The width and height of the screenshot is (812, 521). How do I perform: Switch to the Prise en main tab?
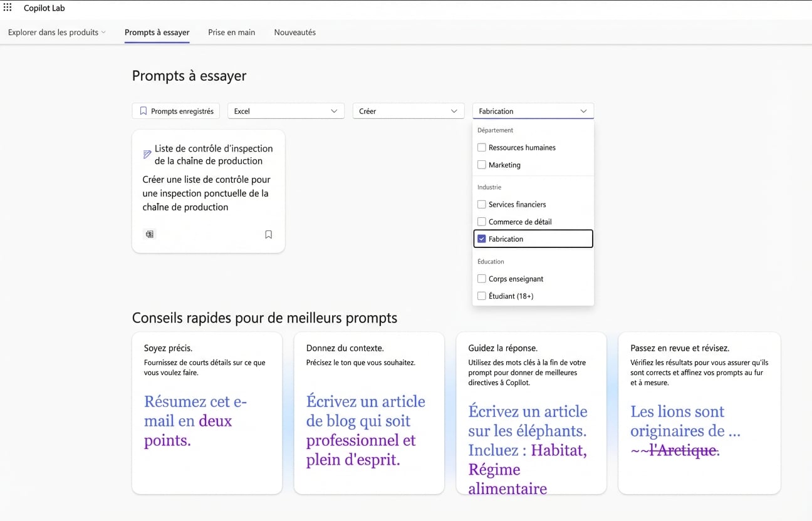click(x=231, y=32)
